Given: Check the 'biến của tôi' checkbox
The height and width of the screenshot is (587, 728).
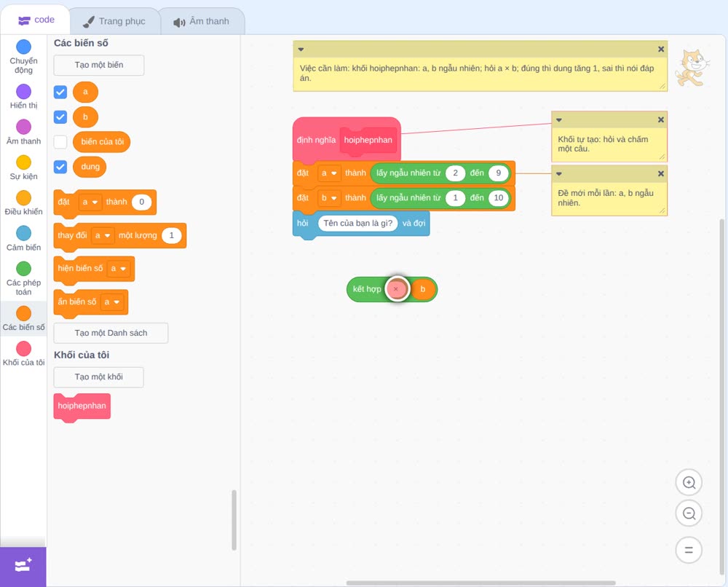Looking at the screenshot, I should 60,141.
